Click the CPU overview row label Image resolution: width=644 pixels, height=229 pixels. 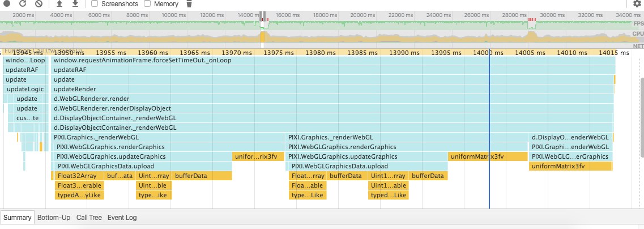pyautogui.click(x=638, y=33)
